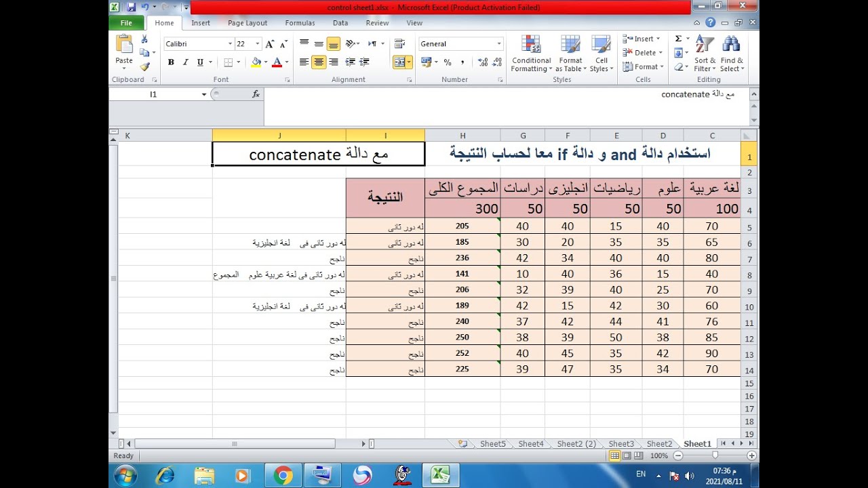Screen dimensions: 868x488
Task: Click the Borders icon
Action: (x=229, y=62)
